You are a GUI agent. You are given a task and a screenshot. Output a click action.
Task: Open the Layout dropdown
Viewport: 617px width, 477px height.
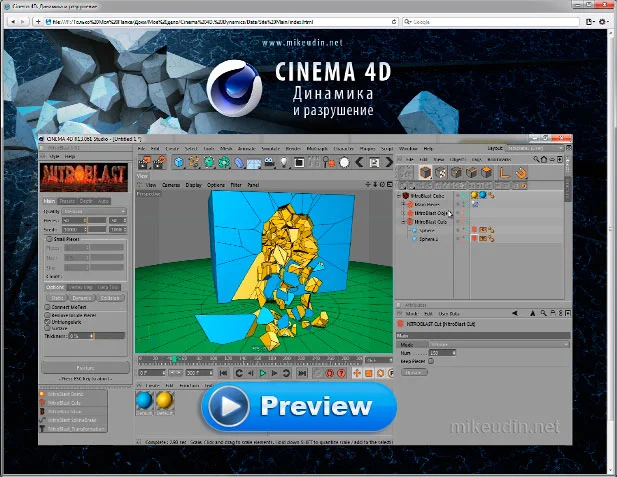click(535, 148)
